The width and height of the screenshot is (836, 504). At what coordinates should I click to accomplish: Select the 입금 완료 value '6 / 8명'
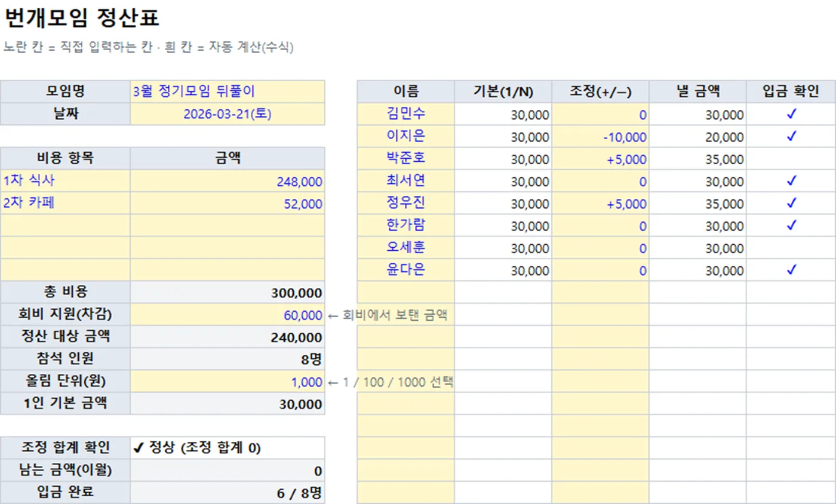pyautogui.click(x=228, y=493)
